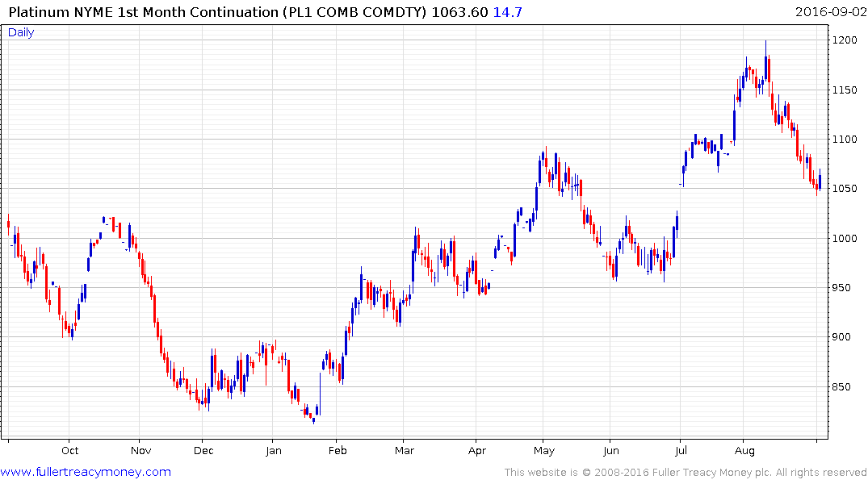
Task: Click the 850 price axis label
Action: [x=842, y=386]
